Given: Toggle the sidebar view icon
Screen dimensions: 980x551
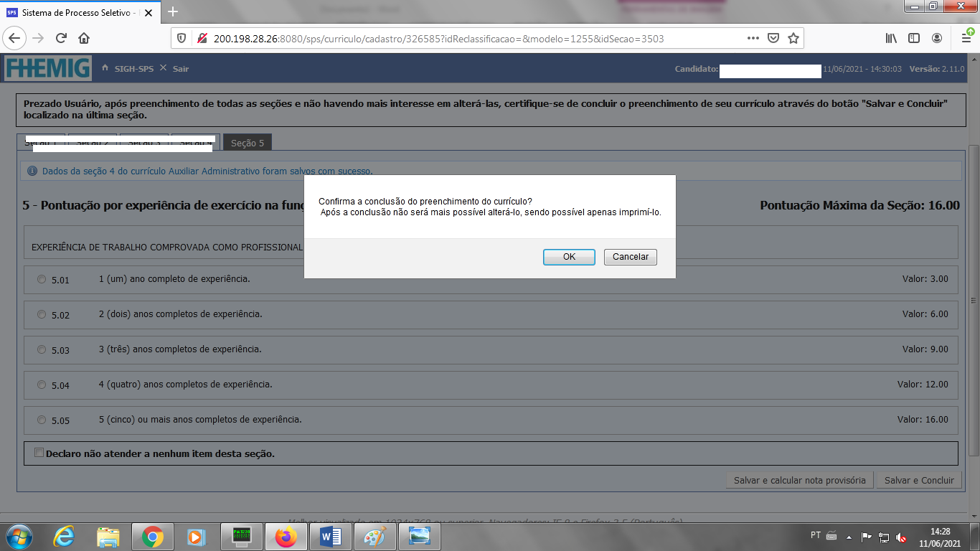Looking at the screenshot, I should (x=913, y=38).
